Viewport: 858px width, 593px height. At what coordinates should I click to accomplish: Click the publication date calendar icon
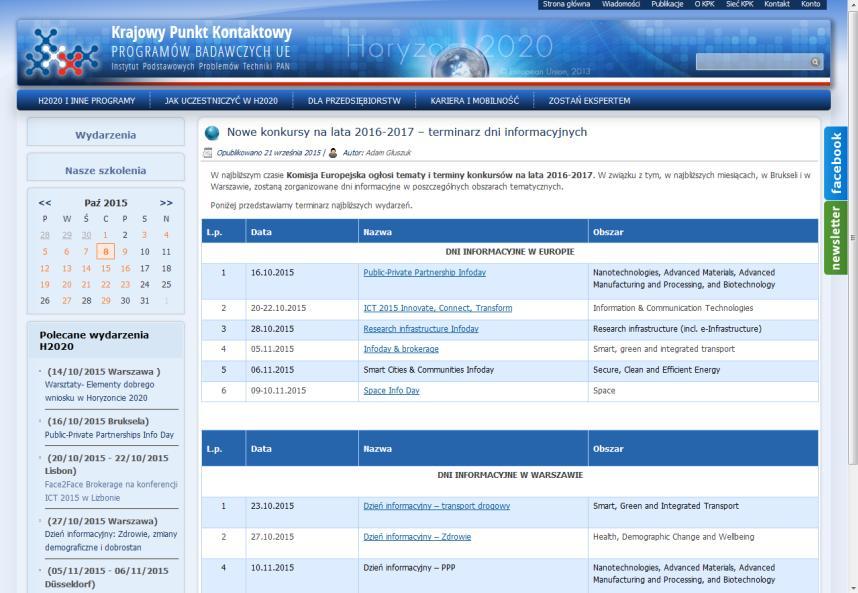[207, 153]
